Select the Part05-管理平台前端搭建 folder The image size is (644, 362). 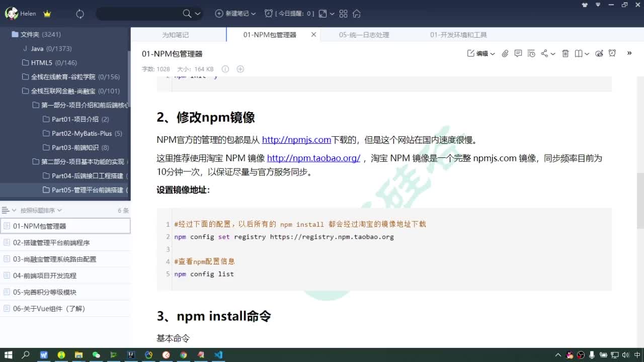coord(64,190)
